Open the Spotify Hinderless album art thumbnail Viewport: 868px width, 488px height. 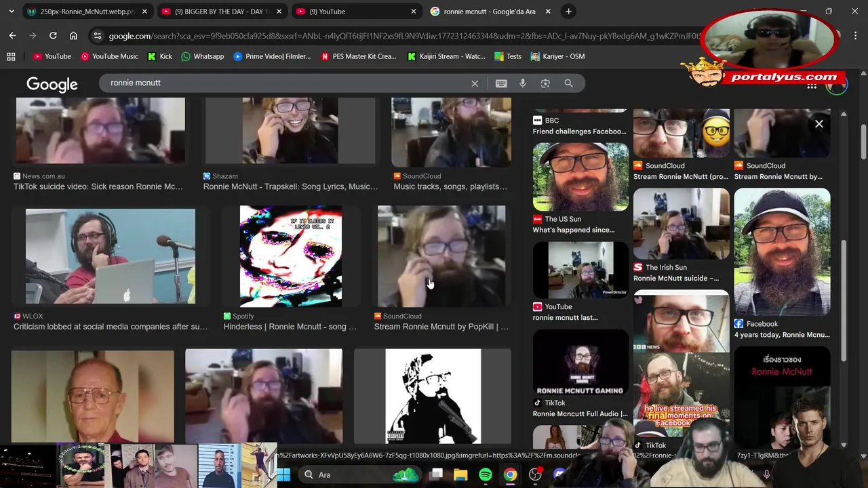pyautogui.click(x=291, y=256)
